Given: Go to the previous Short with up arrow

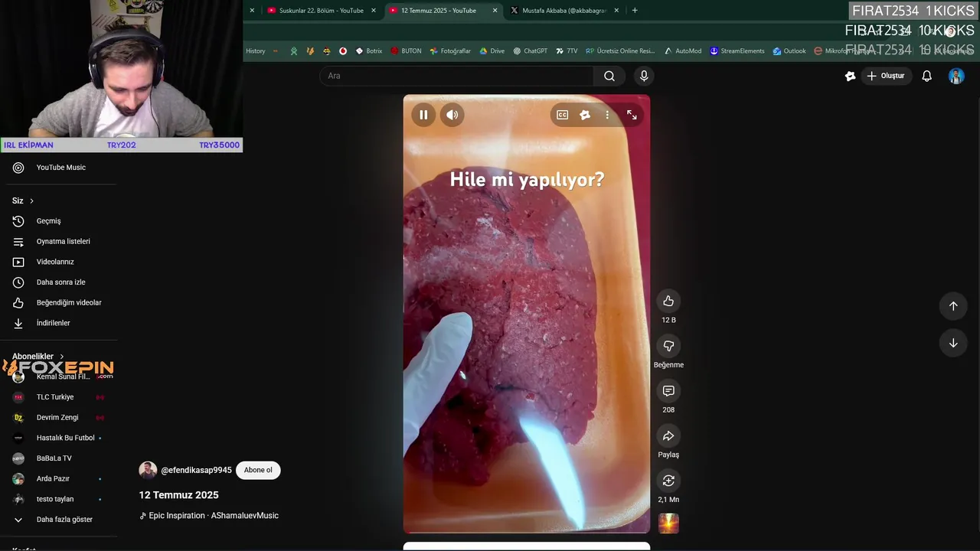Looking at the screenshot, I should 953,306.
